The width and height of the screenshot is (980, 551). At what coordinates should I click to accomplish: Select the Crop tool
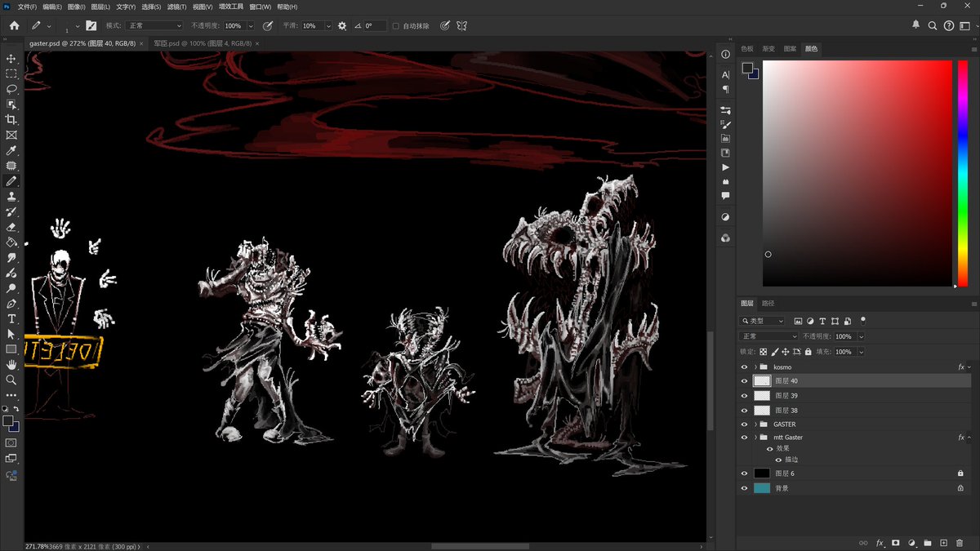click(11, 119)
